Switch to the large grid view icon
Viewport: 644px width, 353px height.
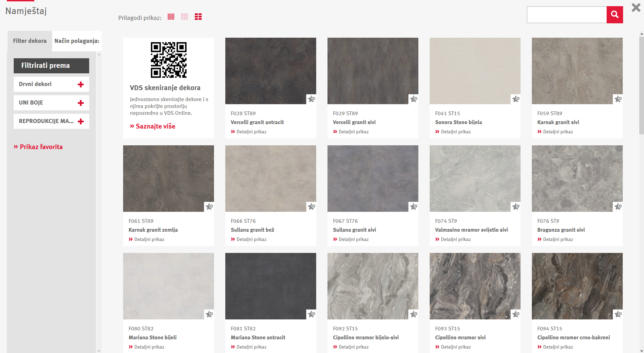pyautogui.click(x=198, y=16)
